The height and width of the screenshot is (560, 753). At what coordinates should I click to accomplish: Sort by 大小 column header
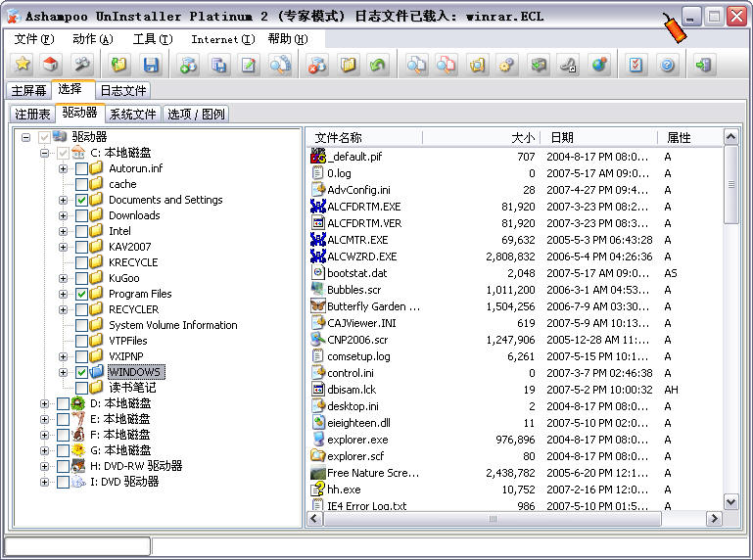(481, 138)
